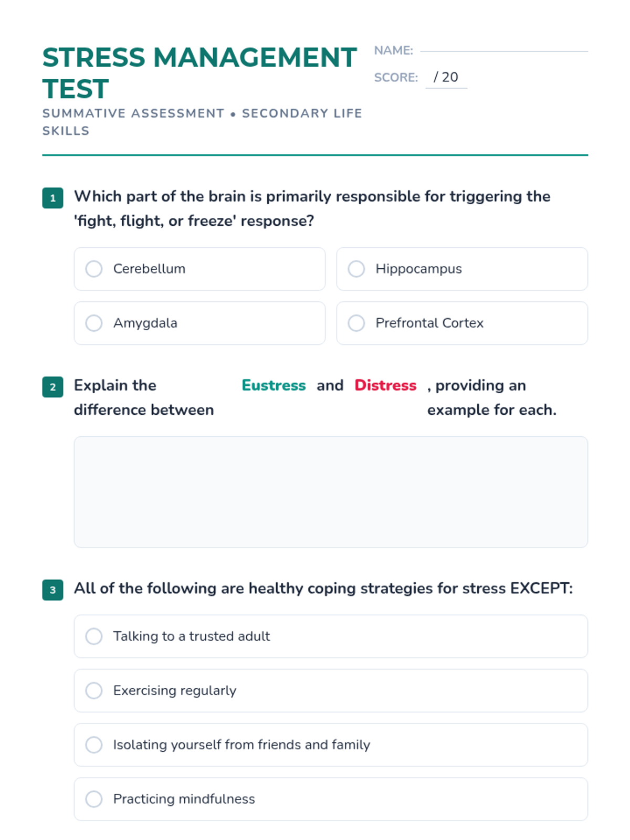Click the question 1 number badge
630x840 pixels.
click(x=52, y=198)
